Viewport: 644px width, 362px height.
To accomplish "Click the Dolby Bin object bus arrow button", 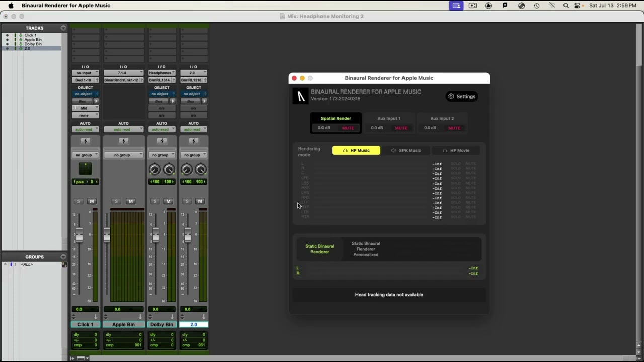I will [173, 101].
